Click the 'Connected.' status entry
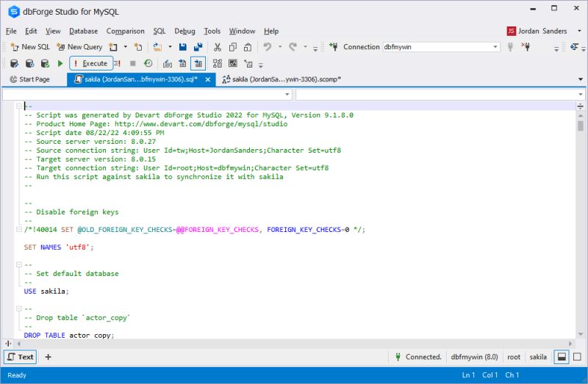588x384 pixels. coord(418,357)
